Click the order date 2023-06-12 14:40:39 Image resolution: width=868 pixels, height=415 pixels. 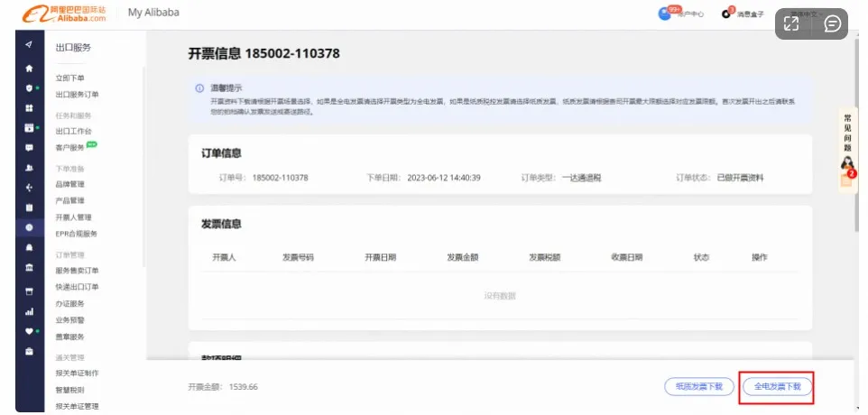444,178
